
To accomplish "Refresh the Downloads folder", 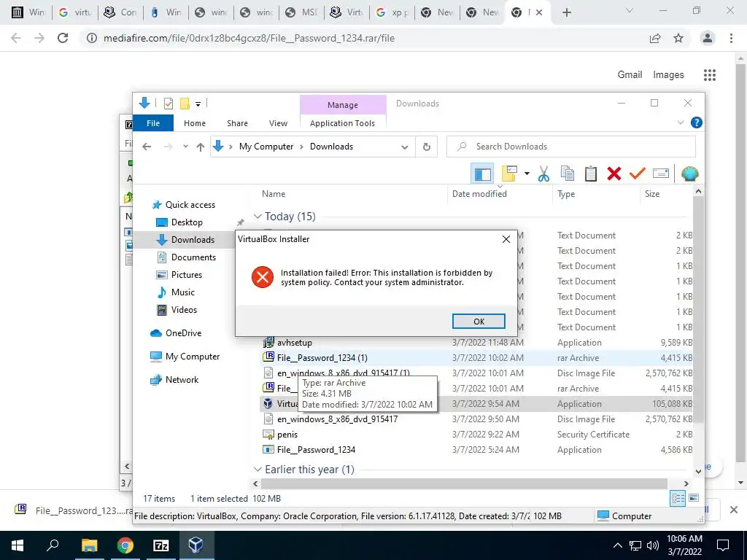I will pos(426,147).
